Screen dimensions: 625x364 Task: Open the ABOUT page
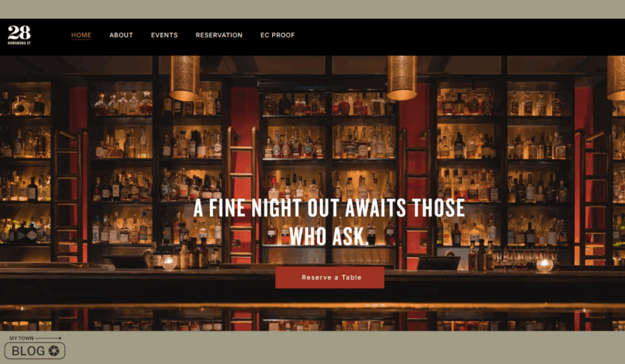(121, 35)
